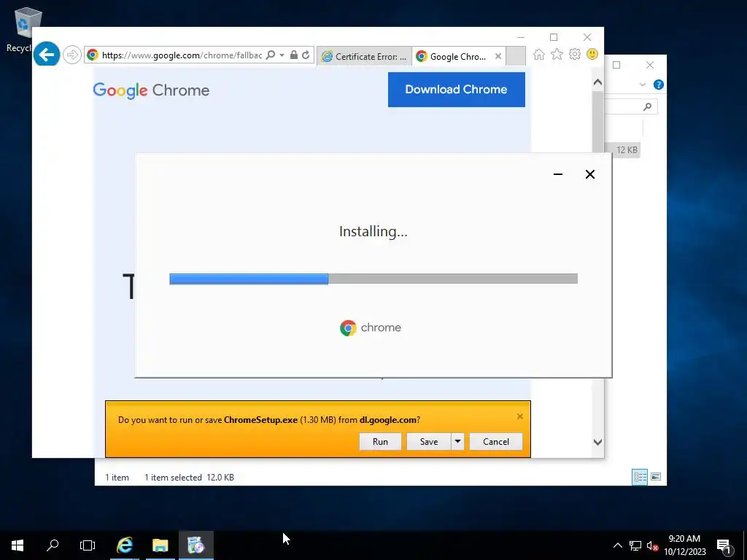Open taskbar Search magnifier
Image resolution: width=747 pixels, height=560 pixels.
(x=53, y=545)
